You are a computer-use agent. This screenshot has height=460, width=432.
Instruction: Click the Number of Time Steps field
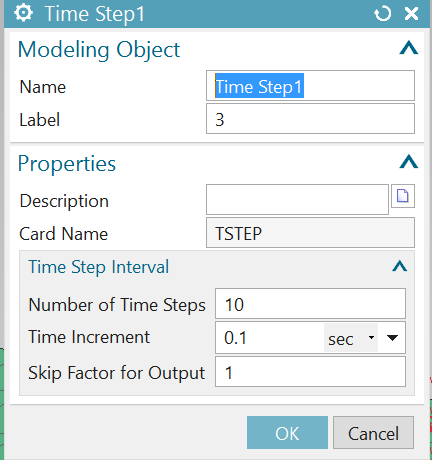(x=310, y=304)
